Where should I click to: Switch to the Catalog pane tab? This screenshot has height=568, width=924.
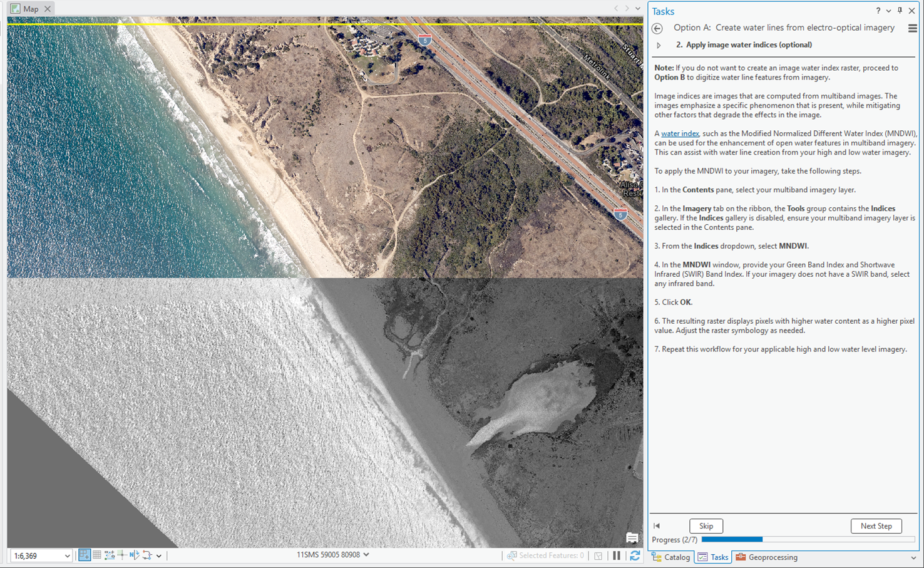click(671, 557)
